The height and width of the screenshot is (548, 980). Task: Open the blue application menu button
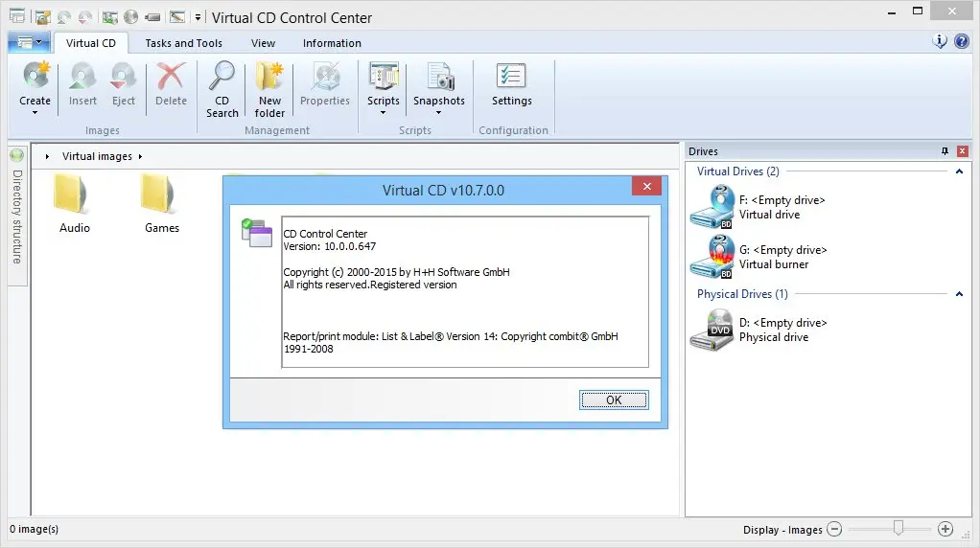(29, 42)
